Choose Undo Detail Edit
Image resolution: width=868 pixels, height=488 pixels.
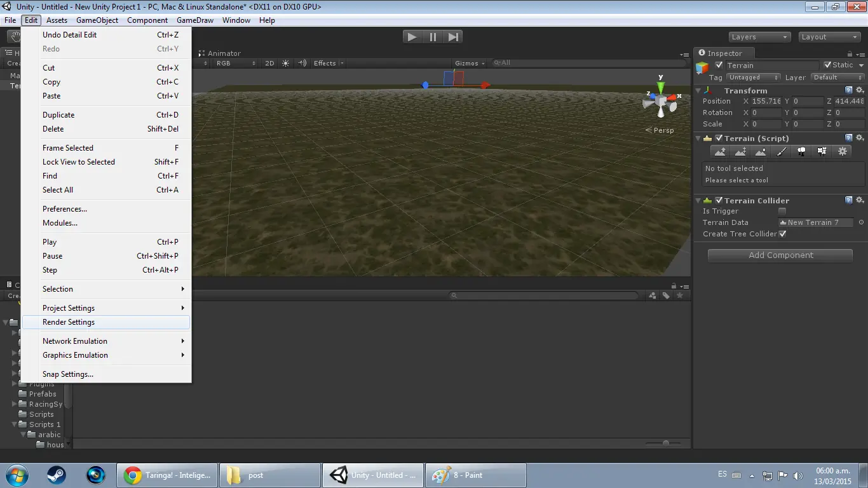(x=106, y=35)
